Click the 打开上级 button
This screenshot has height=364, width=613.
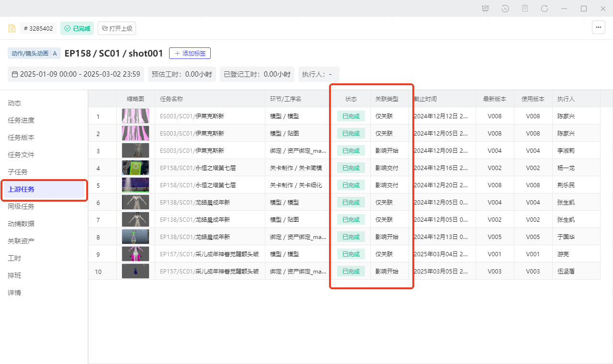click(x=117, y=28)
